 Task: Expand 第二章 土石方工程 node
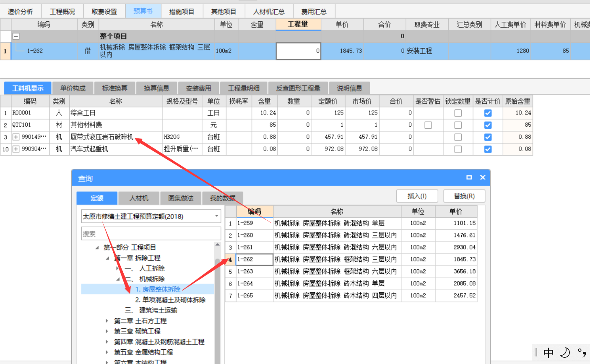click(x=107, y=321)
